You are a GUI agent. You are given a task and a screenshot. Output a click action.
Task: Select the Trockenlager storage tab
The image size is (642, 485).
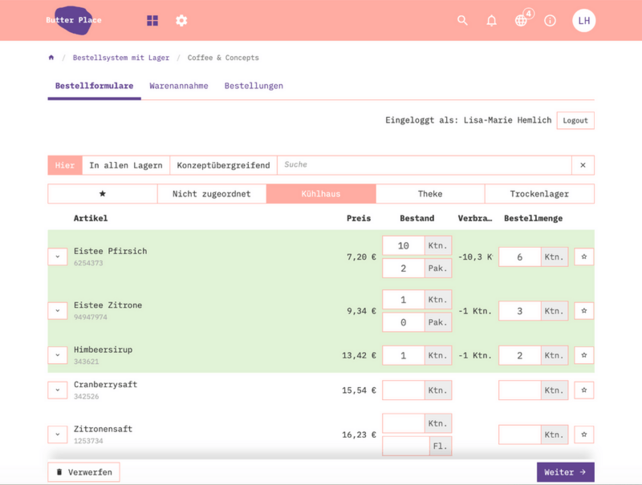click(x=539, y=194)
